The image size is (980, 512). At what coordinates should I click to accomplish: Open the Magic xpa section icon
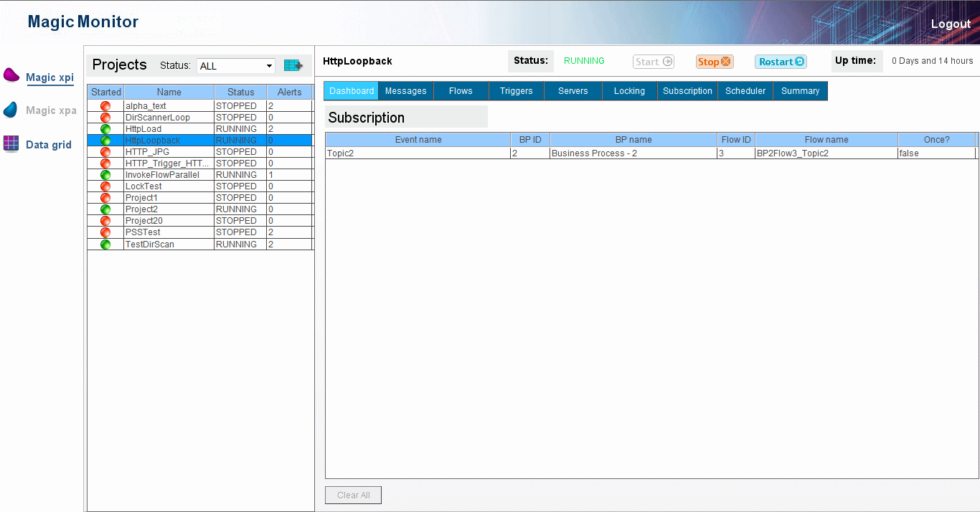(11, 110)
